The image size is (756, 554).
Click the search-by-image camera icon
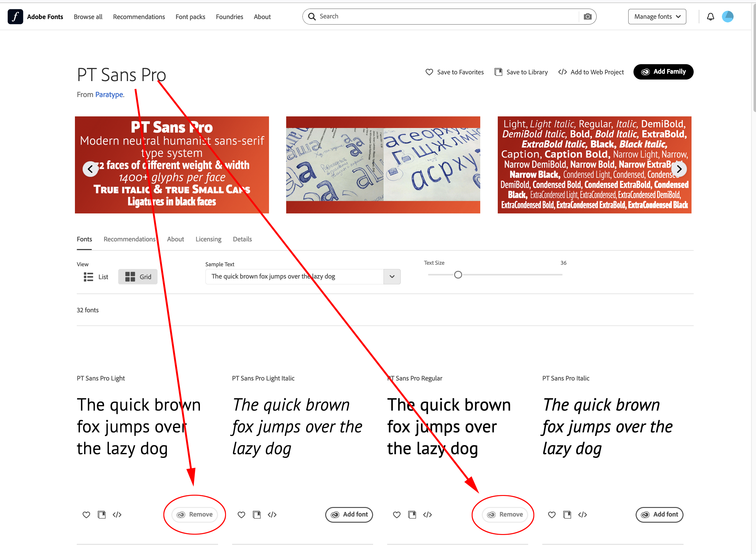point(587,16)
